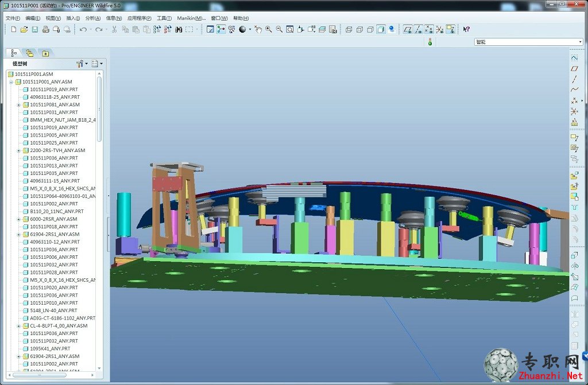Open the 帮助(H) menu
The image size is (588, 385).
coord(241,18)
